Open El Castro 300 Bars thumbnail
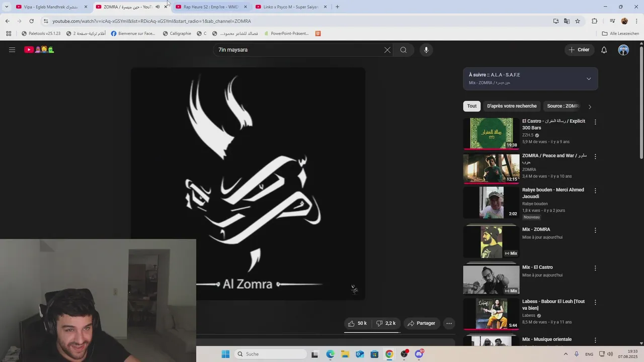 coord(491,133)
